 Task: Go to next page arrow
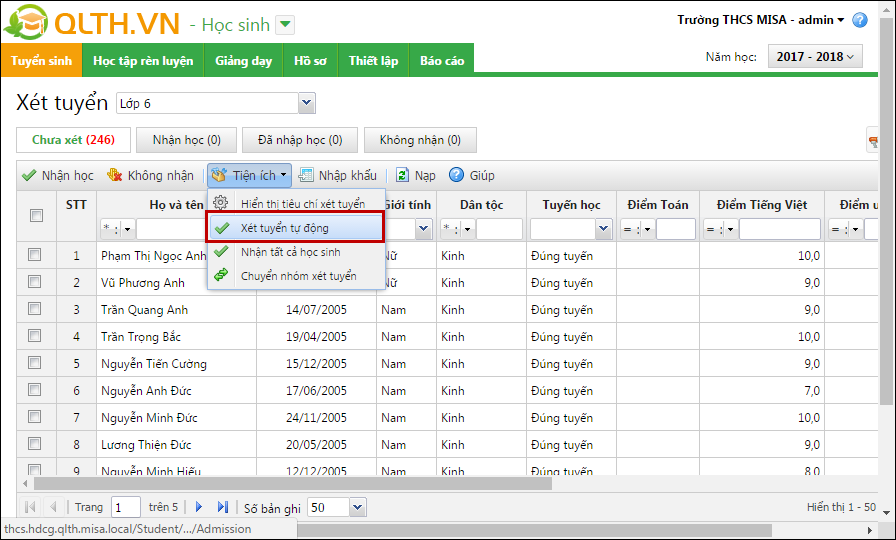coord(199,507)
